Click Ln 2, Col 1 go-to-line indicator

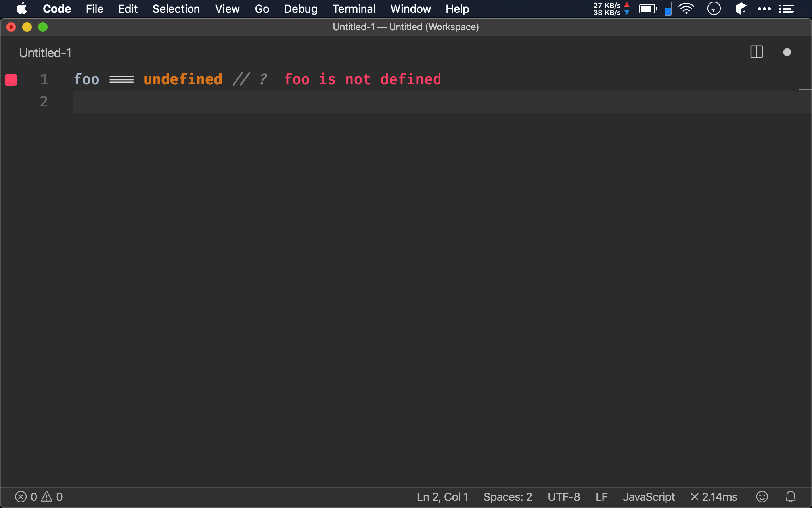(442, 496)
